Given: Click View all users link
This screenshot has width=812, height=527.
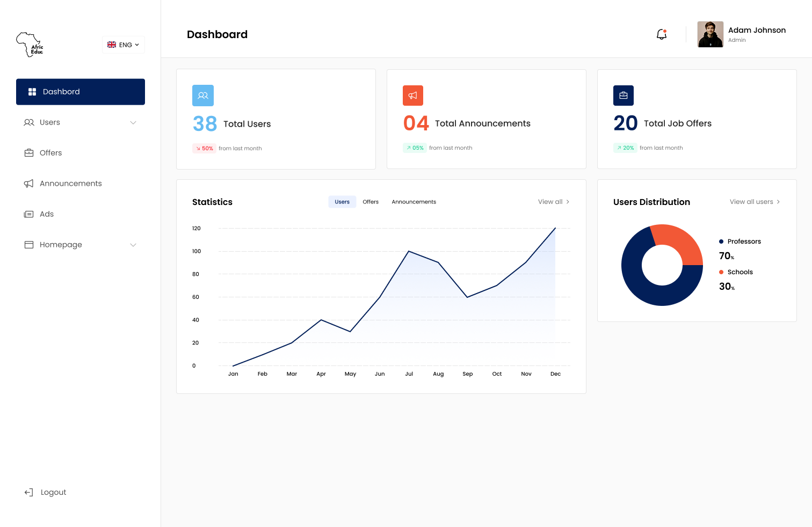Looking at the screenshot, I should tap(755, 202).
